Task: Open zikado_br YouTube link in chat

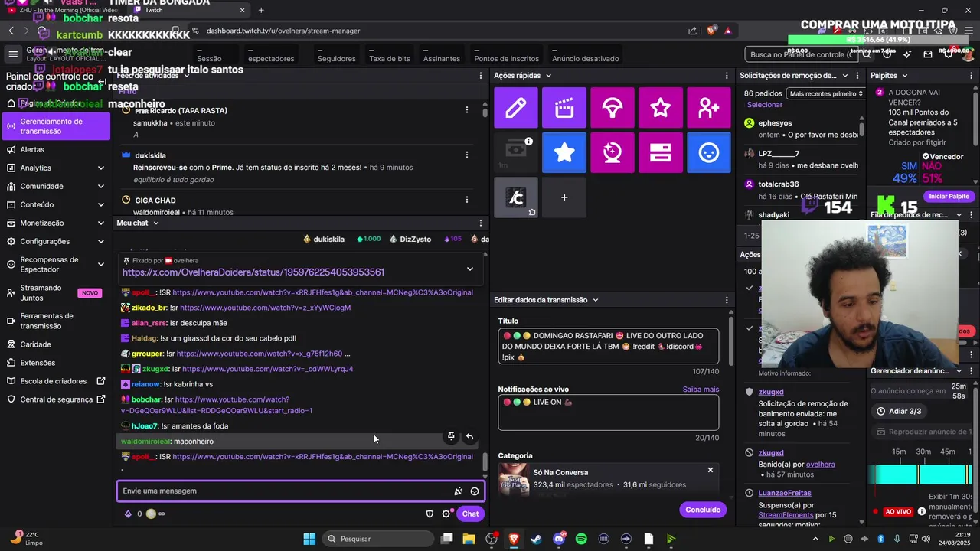Action: tap(266, 308)
